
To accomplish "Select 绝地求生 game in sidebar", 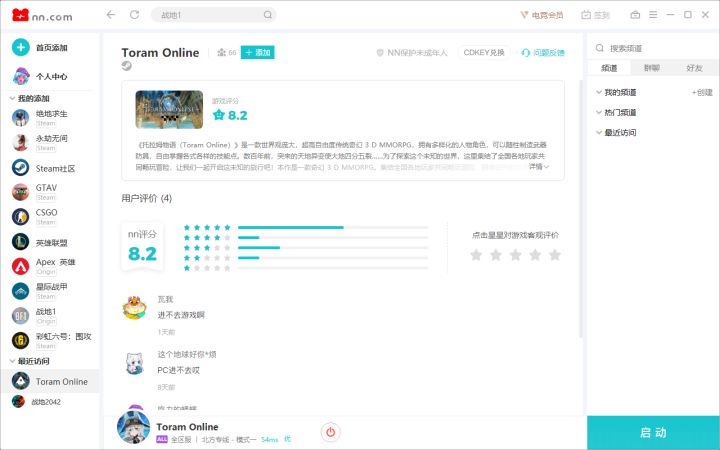I will tap(50, 118).
